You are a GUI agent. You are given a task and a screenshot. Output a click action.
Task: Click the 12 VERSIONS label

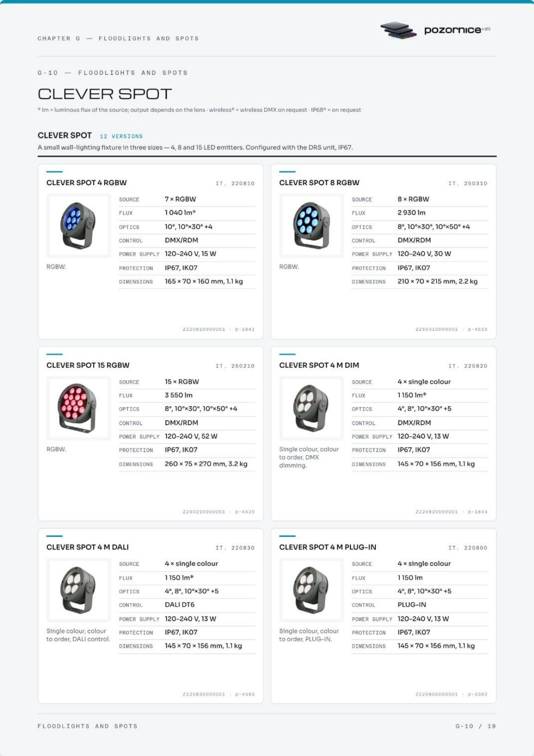point(121,136)
